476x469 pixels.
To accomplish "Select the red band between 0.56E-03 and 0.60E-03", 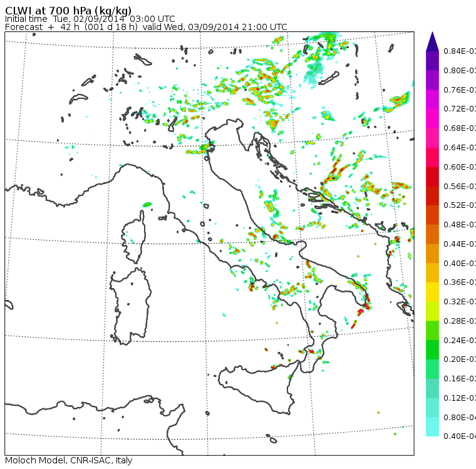I will (432, 177).
